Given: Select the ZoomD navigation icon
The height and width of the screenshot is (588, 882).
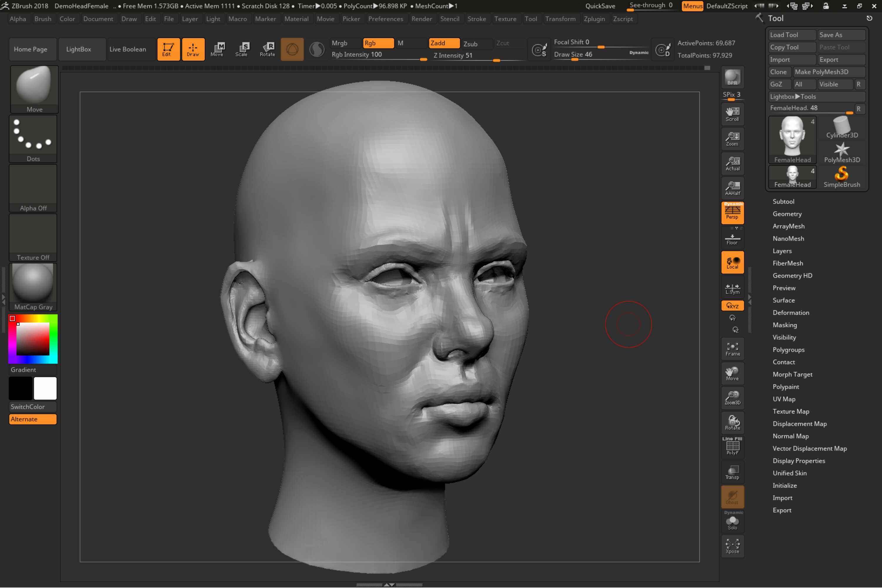Looking at the screenshot, I should 732,398.
